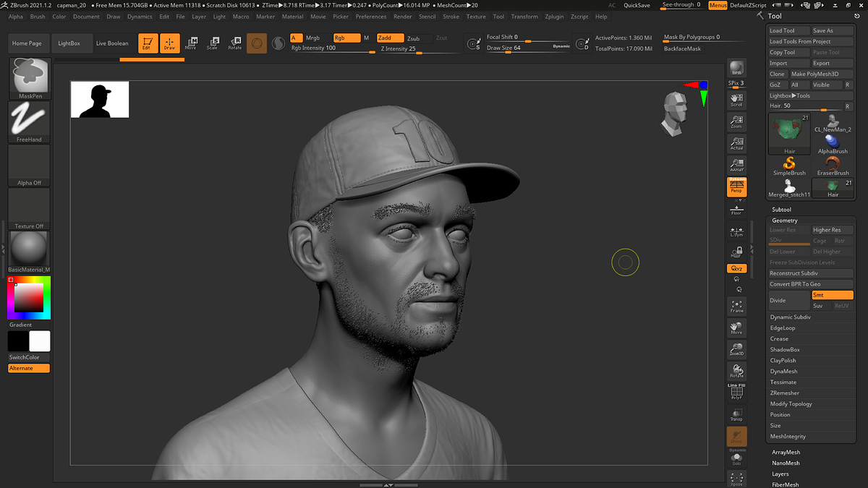Click the Solo mode icon
The width and height of the screenshot is (868, 488).
point(736,459)
